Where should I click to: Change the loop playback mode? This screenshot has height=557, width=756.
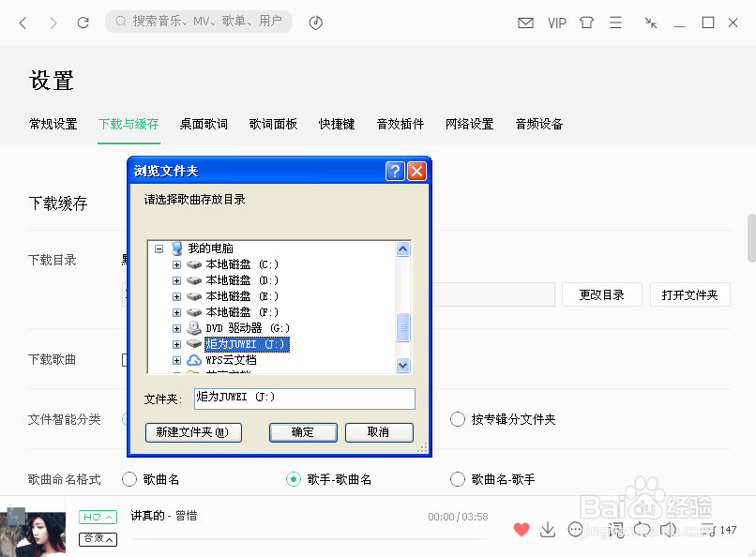click(643, 530)
